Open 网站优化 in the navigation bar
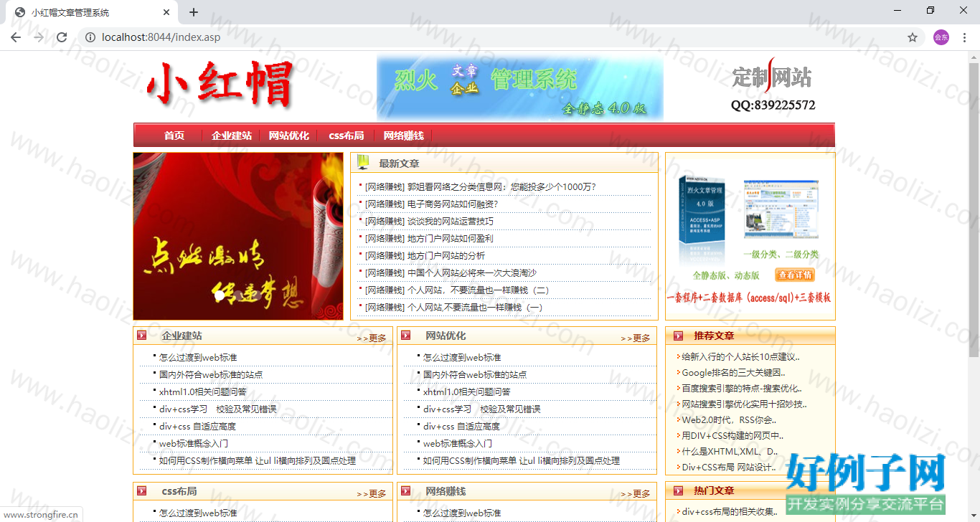Viewport: 980px width, 522px height. click(x=289, y=136)
